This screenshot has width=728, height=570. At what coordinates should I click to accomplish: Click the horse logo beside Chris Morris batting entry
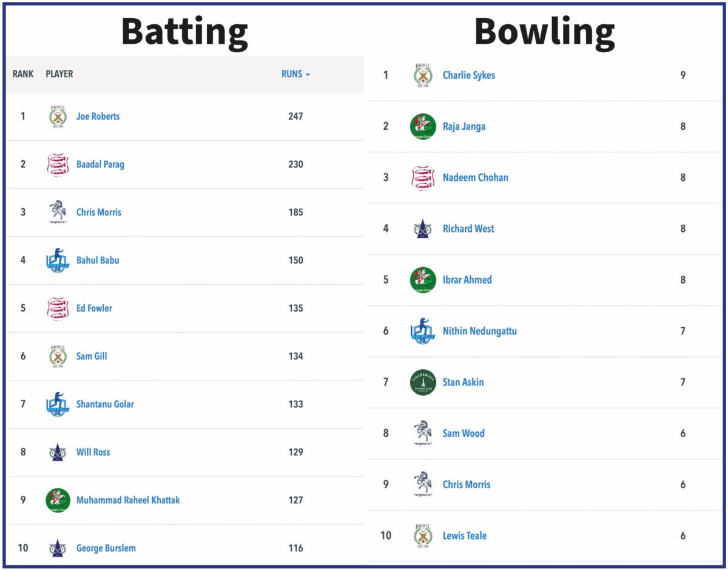(x=58, y=212)
